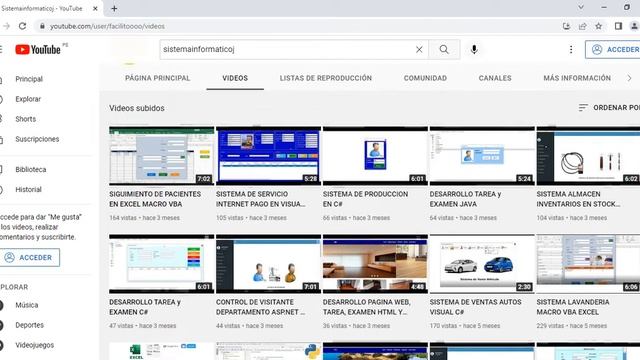Click the ORDENAR POR sort dropdown
640x360 pixels.
(x=609, y=108)
